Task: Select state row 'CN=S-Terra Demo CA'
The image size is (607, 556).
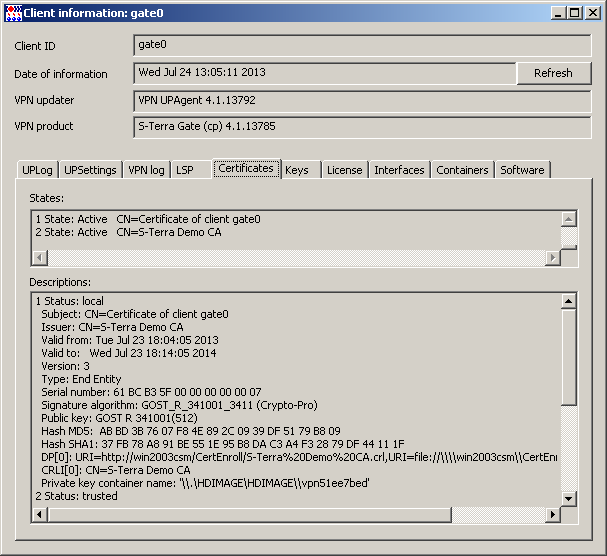Action: 129,232
